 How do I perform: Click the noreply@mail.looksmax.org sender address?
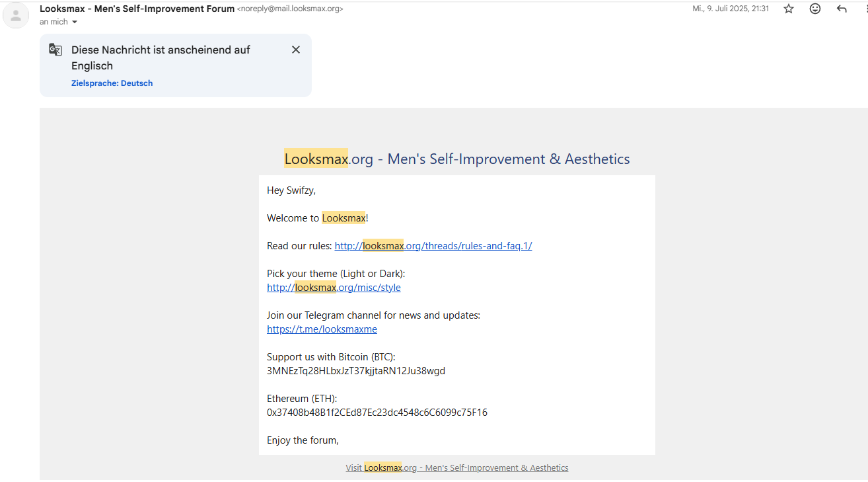click(290, 9)
